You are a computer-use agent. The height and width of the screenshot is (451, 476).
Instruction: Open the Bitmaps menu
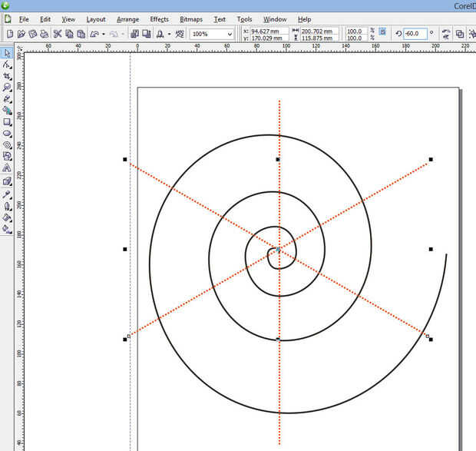(191, 18)
